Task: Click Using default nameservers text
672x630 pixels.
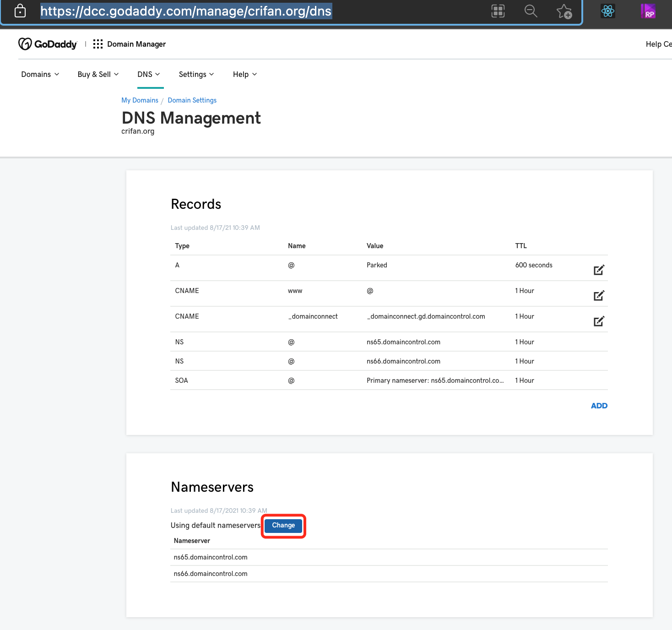Action: pos(216,525)
